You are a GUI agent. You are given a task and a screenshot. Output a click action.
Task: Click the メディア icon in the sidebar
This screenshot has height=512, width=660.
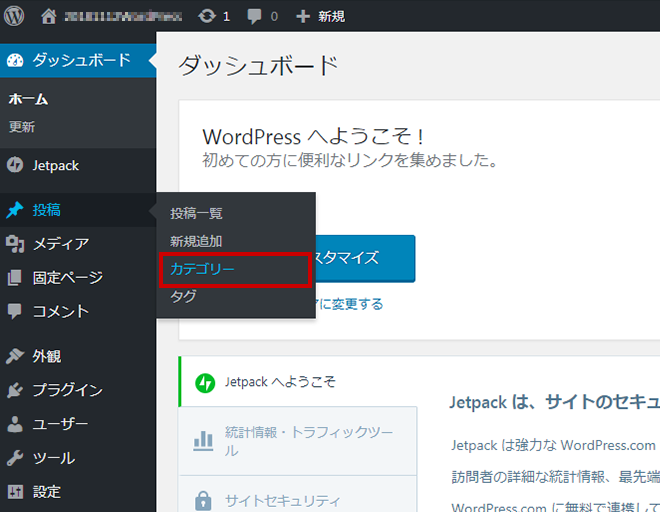point(15,244)
